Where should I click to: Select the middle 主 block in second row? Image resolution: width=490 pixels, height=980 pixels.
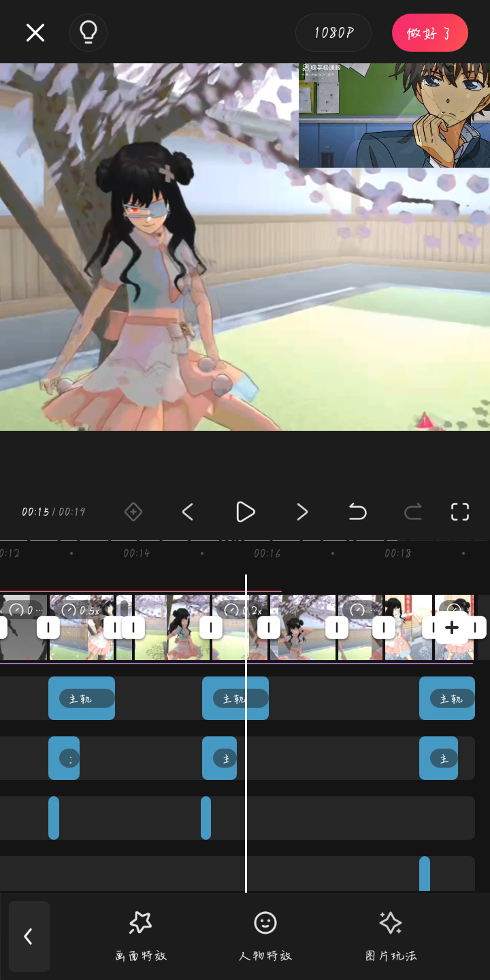coord(219,758)
